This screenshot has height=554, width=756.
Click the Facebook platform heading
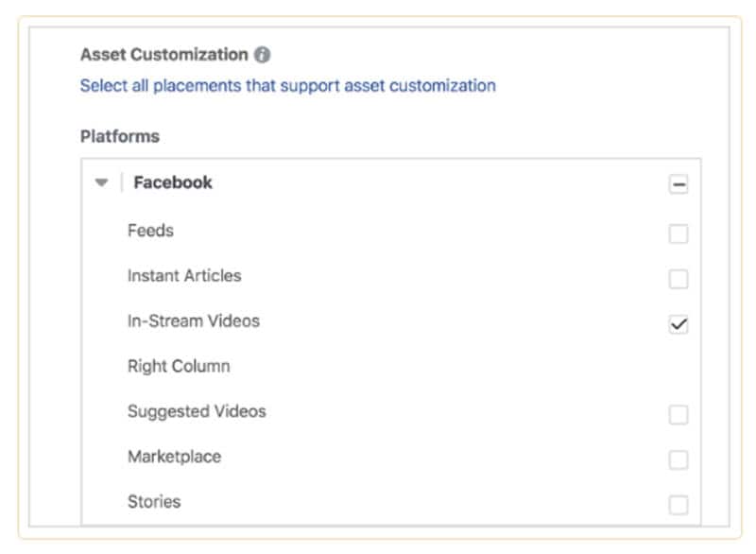pos(173,183)
